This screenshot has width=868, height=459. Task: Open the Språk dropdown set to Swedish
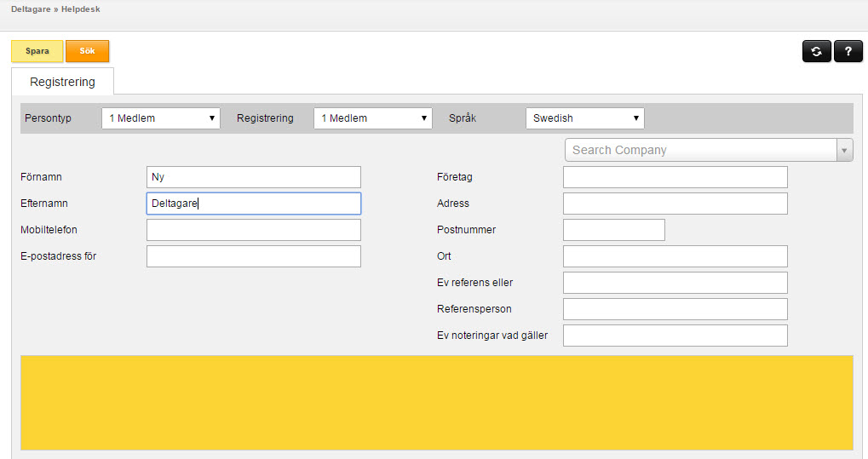[585, 118]
